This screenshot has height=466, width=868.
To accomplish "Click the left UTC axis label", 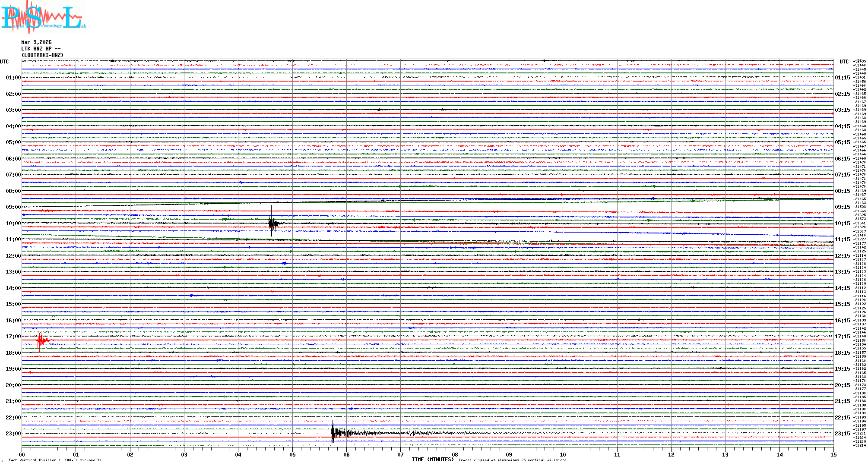I will [4, 62].
